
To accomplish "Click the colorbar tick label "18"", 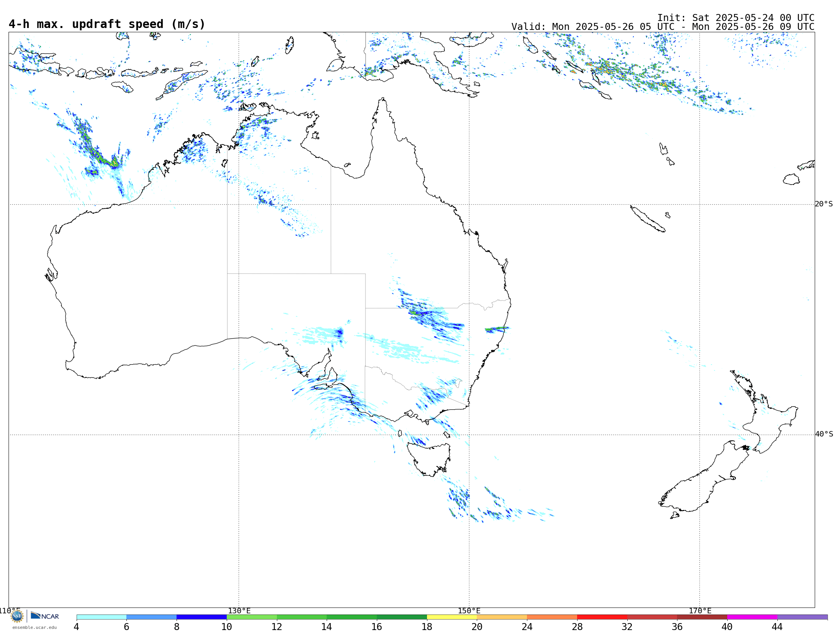I will pos(427,627).
